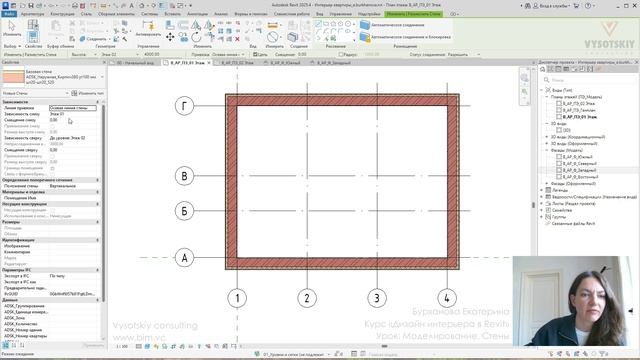
Task: Click the Apply button in Properties palette
Action: tap(93, 345)
